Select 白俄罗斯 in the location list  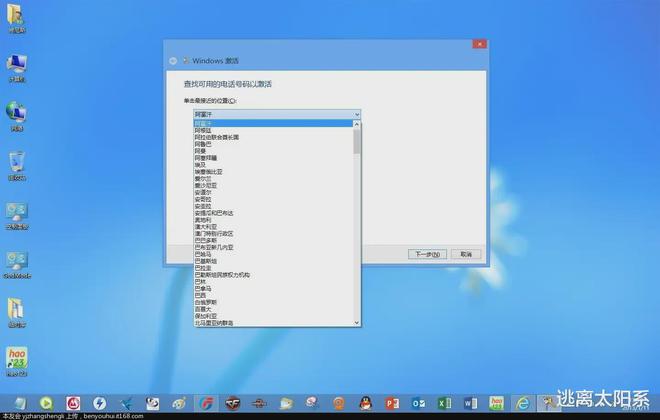click(273, 302)
